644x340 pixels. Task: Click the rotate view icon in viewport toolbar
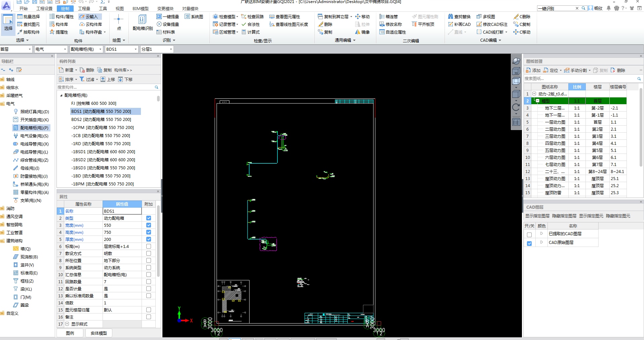point(516,108)
